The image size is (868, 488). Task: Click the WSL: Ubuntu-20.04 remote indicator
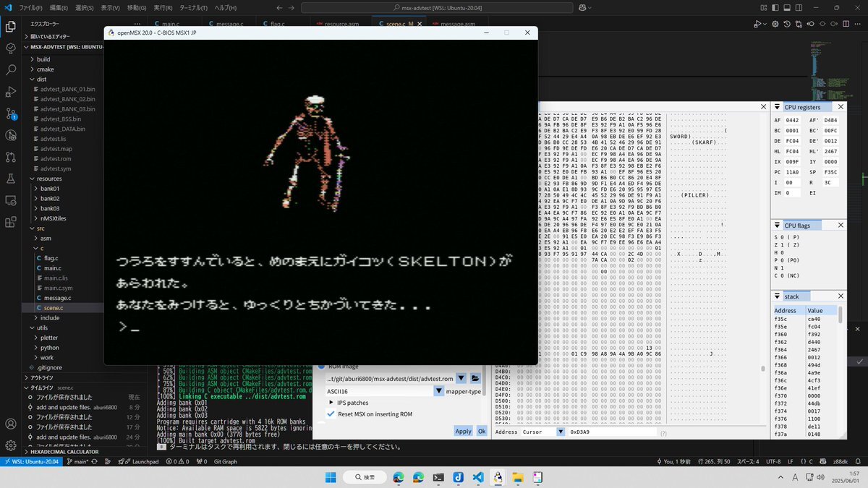pyautogui.click(x=30, y=461)
